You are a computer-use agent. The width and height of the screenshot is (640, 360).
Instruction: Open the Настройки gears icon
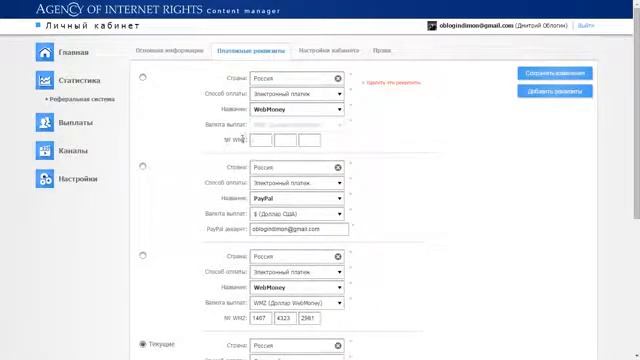coord(44,178)
